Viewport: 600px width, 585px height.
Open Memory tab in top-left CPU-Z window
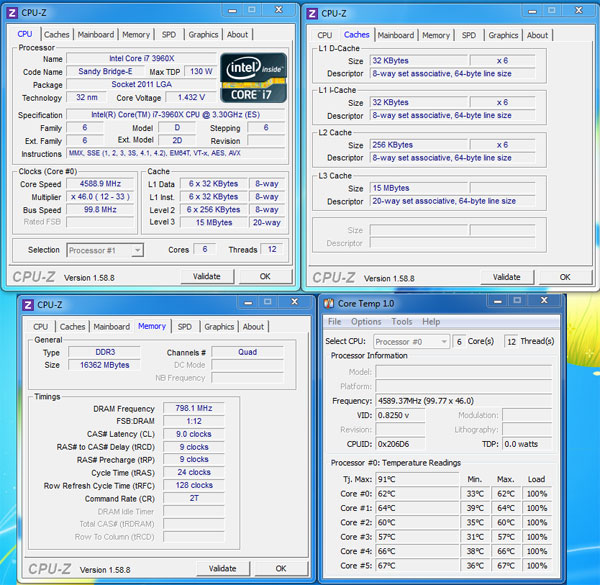click(x=136, y=34)
